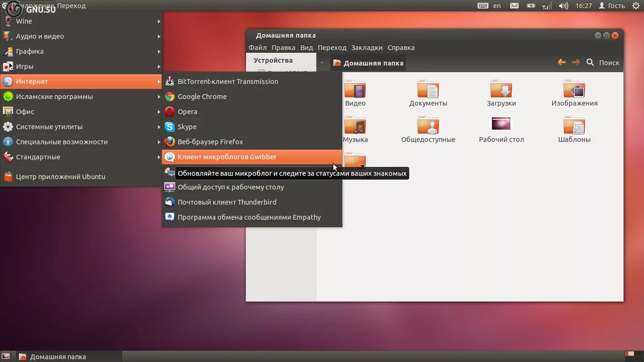Select the highlighted "Интернет" category

point(81,82)
